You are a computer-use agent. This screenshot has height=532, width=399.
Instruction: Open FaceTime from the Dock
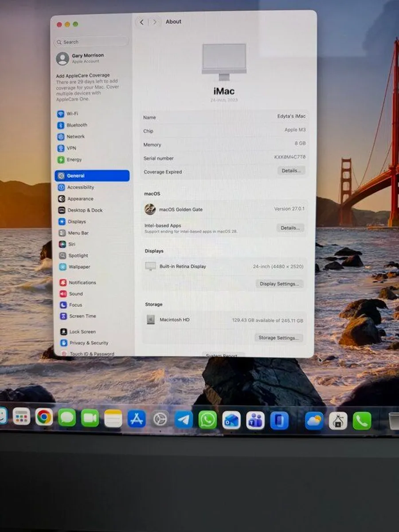tap(90, 418)
